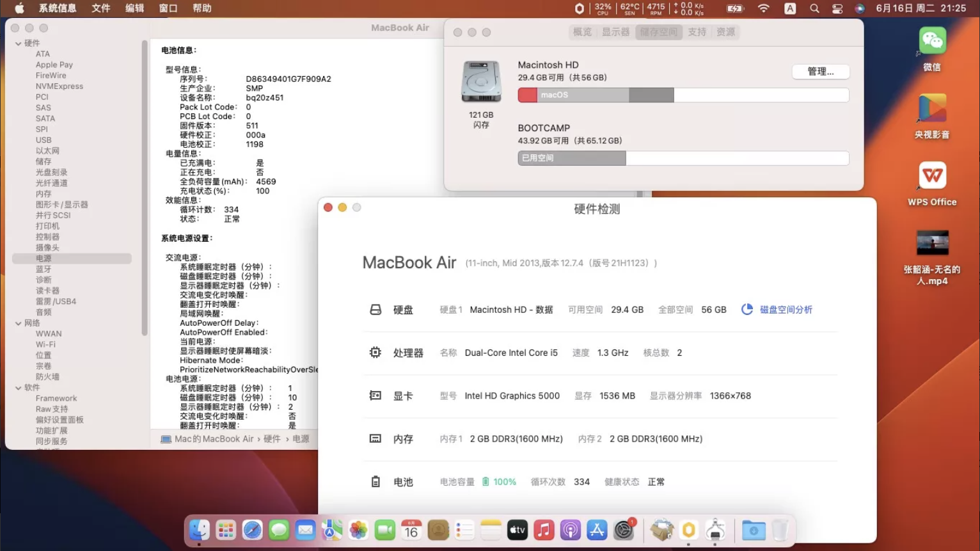Viewport: 980px width, 551px height.
Task: Open the 磁盘空间分析 link
Action: tap(786, 310)
